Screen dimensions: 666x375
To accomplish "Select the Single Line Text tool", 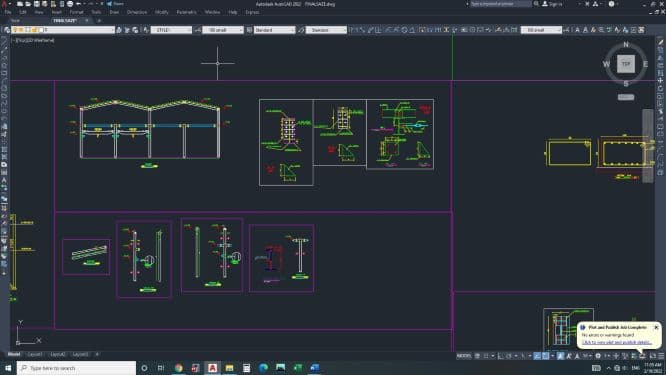I will click(x=585, y=30).
